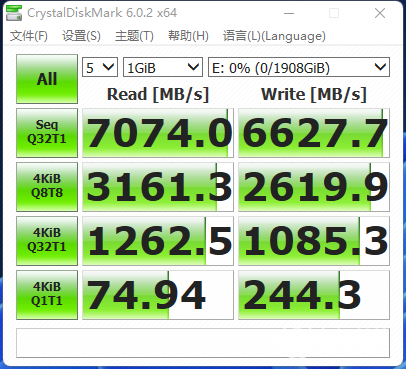Open the 主题(T) menu
This screenshot has width=406, height=369.
[134, 36]
